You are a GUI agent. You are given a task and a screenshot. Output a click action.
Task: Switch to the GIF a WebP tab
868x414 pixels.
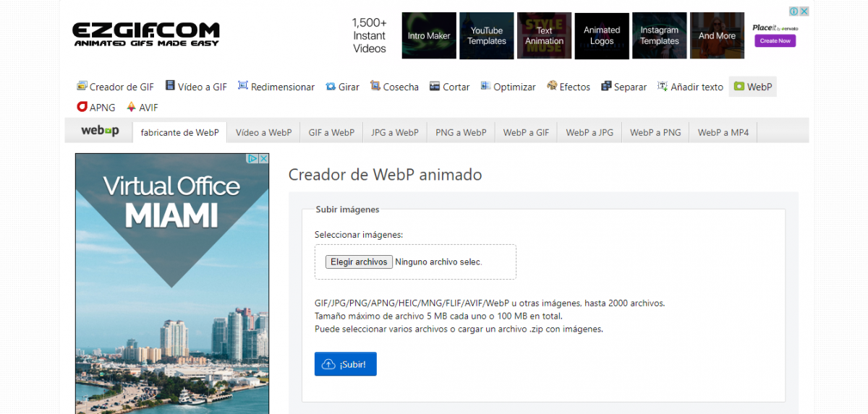pyautogui.click(x=331, y=132)
